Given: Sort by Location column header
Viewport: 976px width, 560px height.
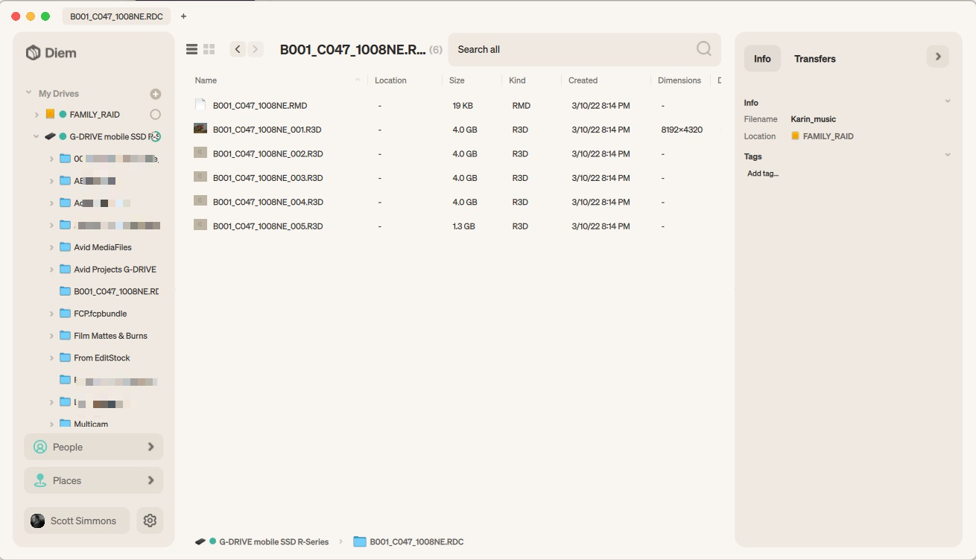Looking at the screenshot, I should tap(390, 80).
